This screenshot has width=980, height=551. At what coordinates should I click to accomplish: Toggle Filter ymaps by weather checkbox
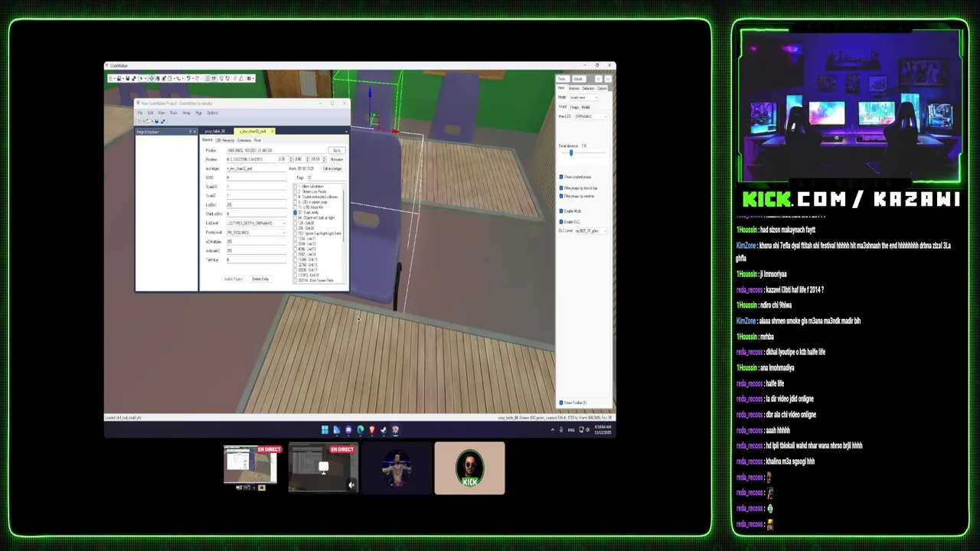[561, 196]
